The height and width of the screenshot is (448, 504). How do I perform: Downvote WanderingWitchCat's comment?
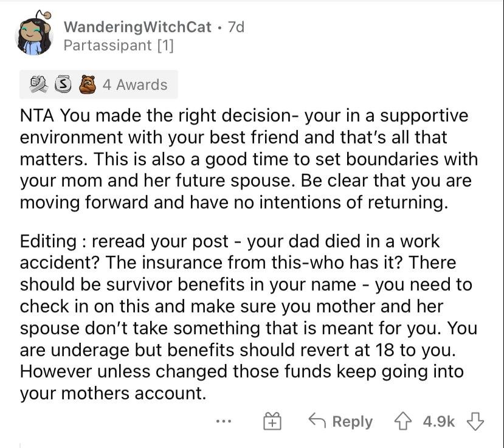point(475,421)
